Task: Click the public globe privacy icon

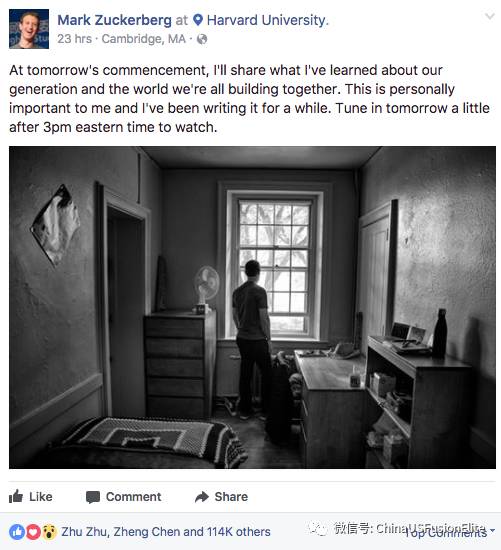Action: pyautogui.click(x=202, y=39)
